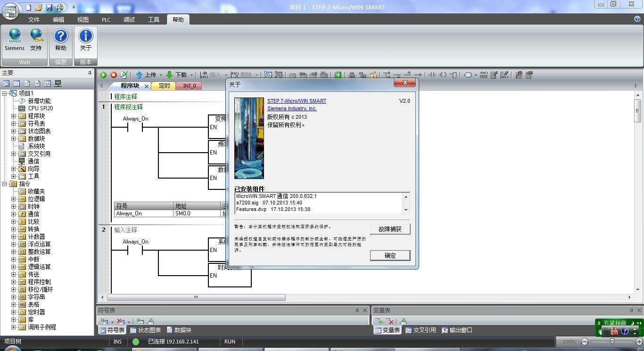Expand the 程序块 tree node
The height and width of the screenshot is (351, 644).
coord(14,116)
